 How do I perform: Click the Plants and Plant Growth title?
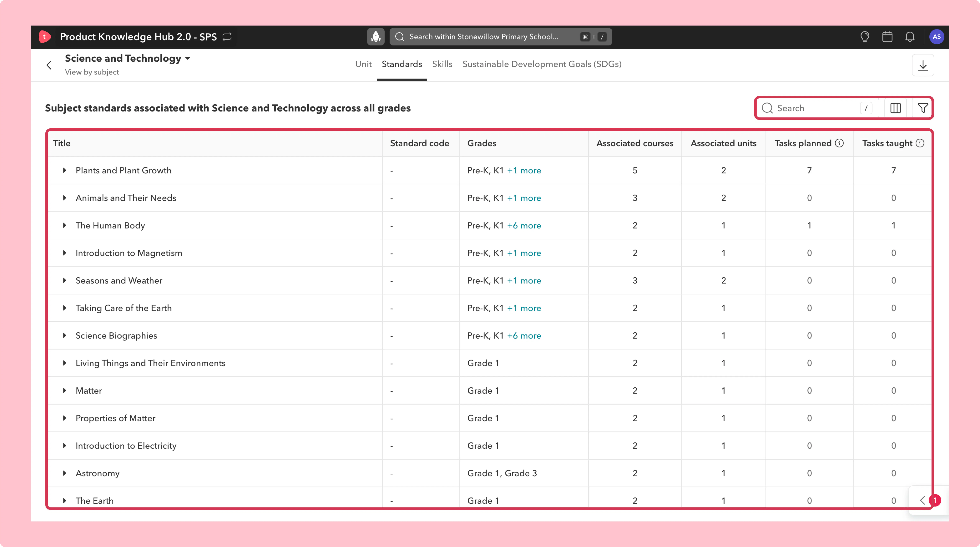pyautogui.click(x=123, y=171)
